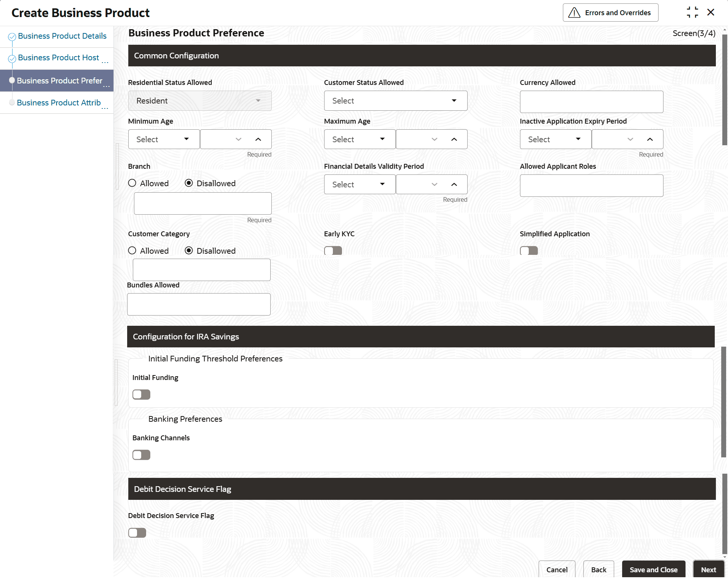Go to Business Product Attrib step
This screenshot has width=728, height=581.
pos(59,103)
